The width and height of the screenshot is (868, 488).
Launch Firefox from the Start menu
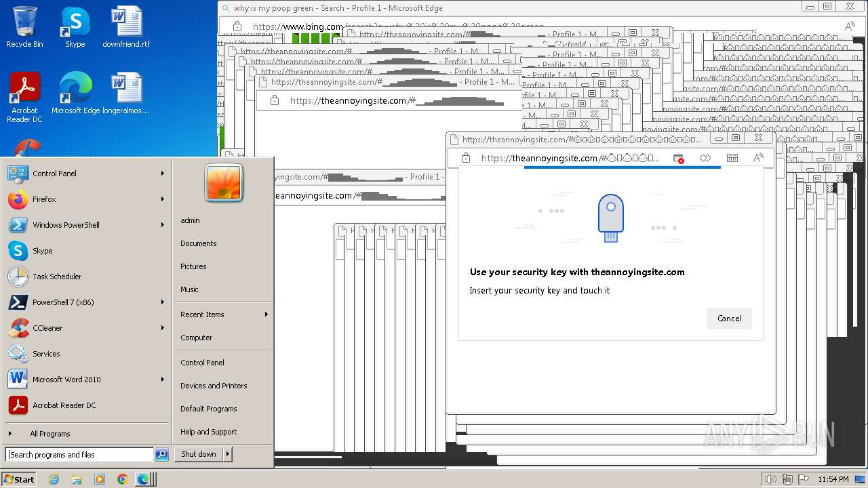tap(86, 199)
